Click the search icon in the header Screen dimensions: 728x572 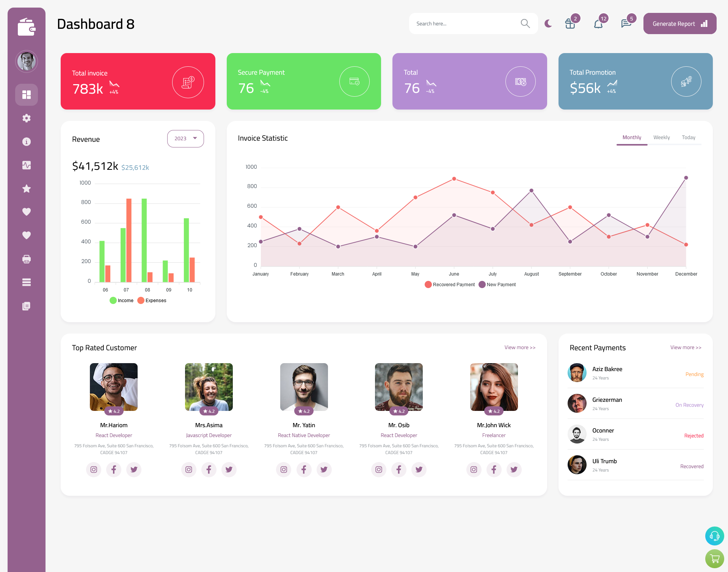[x=525, y=23]
